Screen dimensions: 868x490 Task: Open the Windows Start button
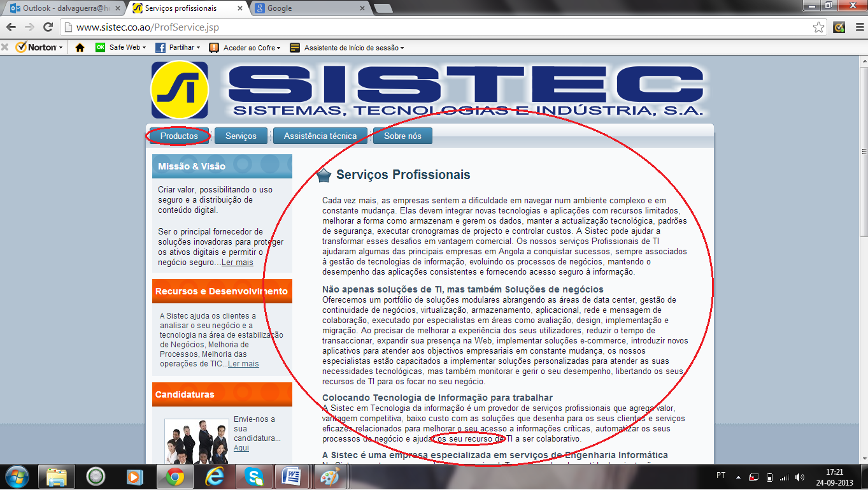click(x=17, y=477)
